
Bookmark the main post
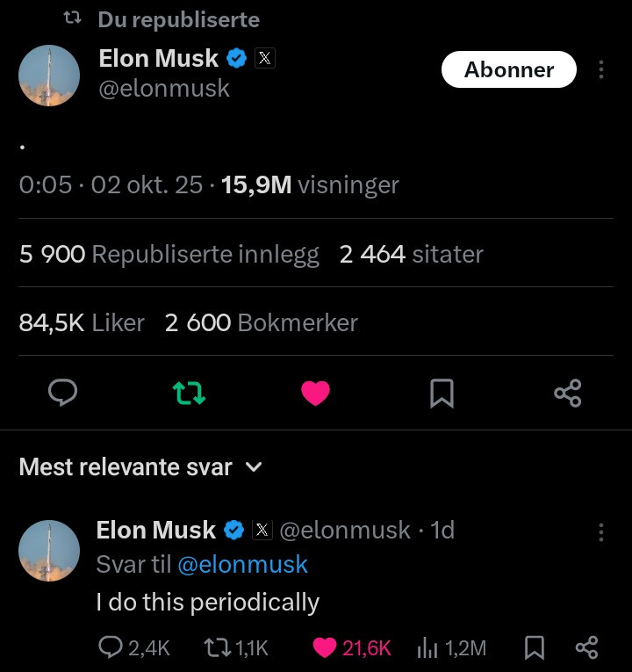click(x=442, y=393)
